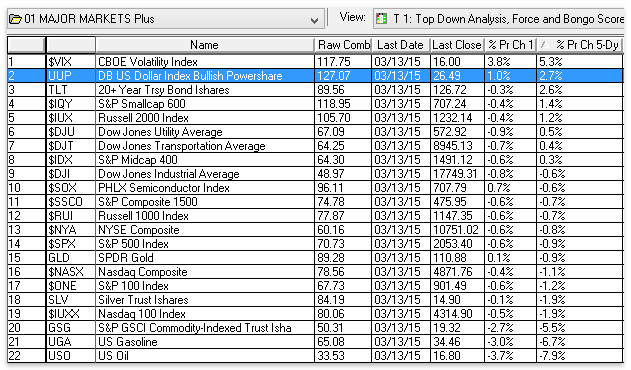The image size is (631, 370).
Task: Click Silver Trust Ishares name
Action: 143,300
